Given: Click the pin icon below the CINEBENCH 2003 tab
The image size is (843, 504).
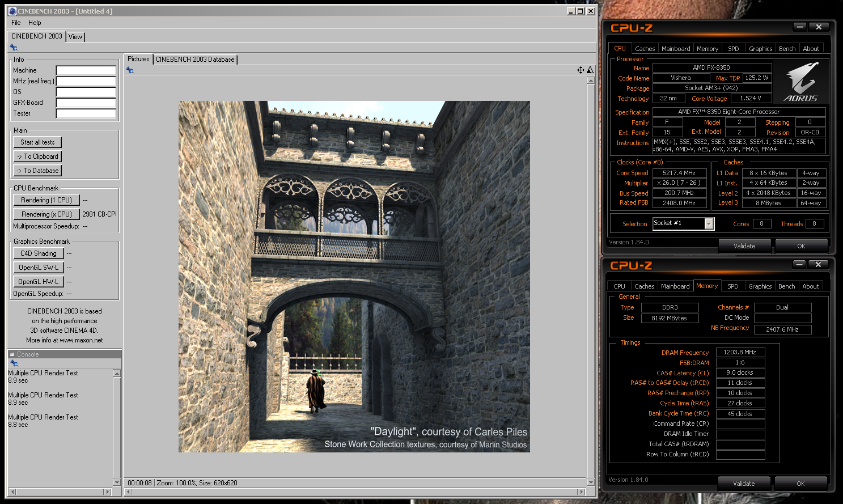Looking at the screenshot, I should pyautogui.click(x=14, y=48).
